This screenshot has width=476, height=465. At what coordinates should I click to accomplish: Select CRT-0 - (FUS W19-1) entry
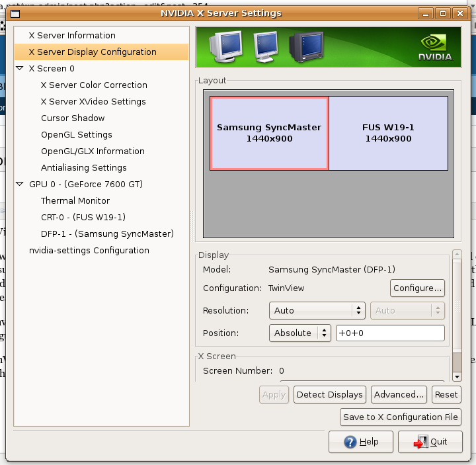point(83,218)
